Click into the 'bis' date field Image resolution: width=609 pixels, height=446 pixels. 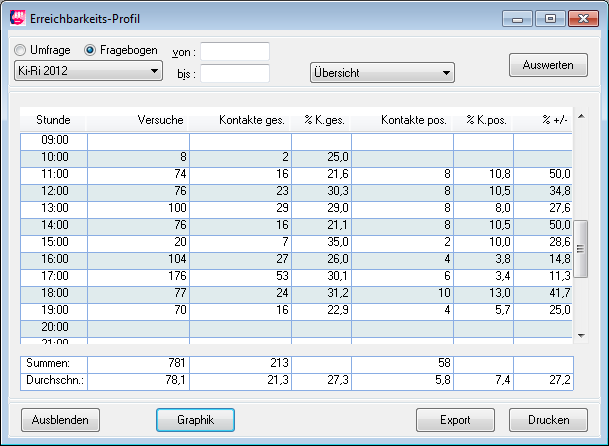(235, 73)
